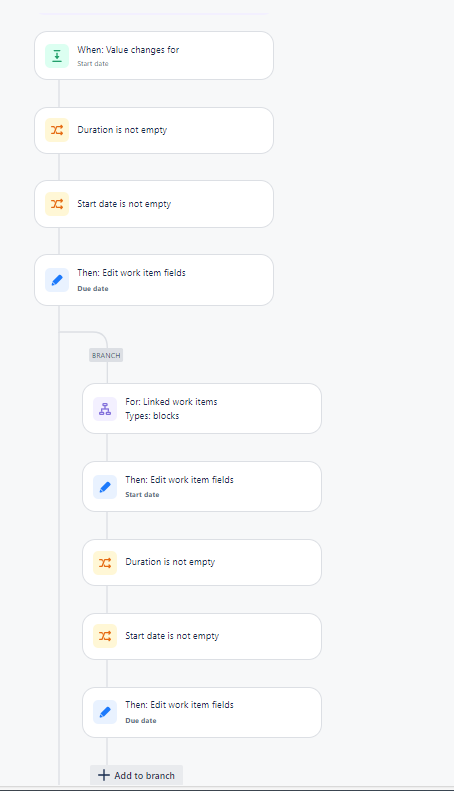Screen dimensions: 454x791
Task: Click the condition icon of top-level Duration check
Action: (x=57, y=130)
